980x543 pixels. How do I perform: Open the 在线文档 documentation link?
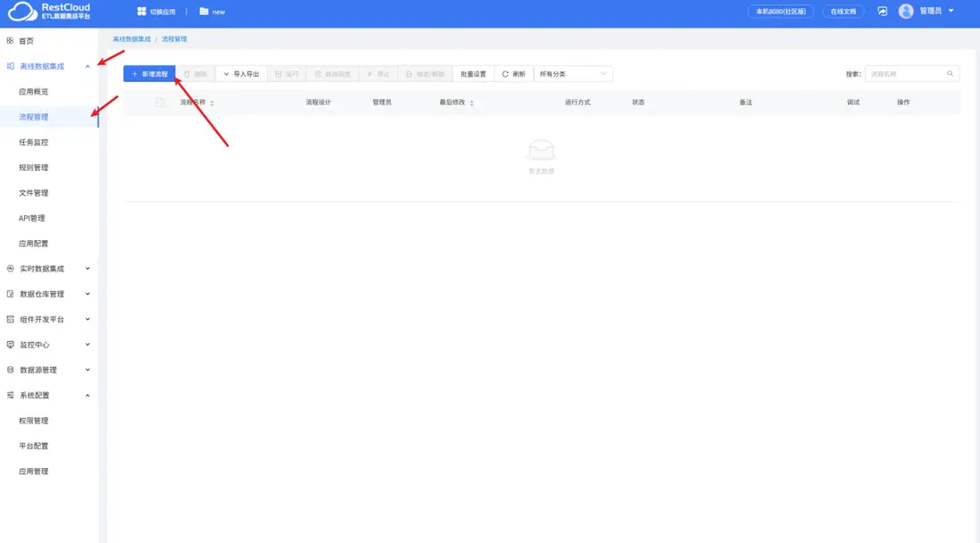click(x=842, y=12)
